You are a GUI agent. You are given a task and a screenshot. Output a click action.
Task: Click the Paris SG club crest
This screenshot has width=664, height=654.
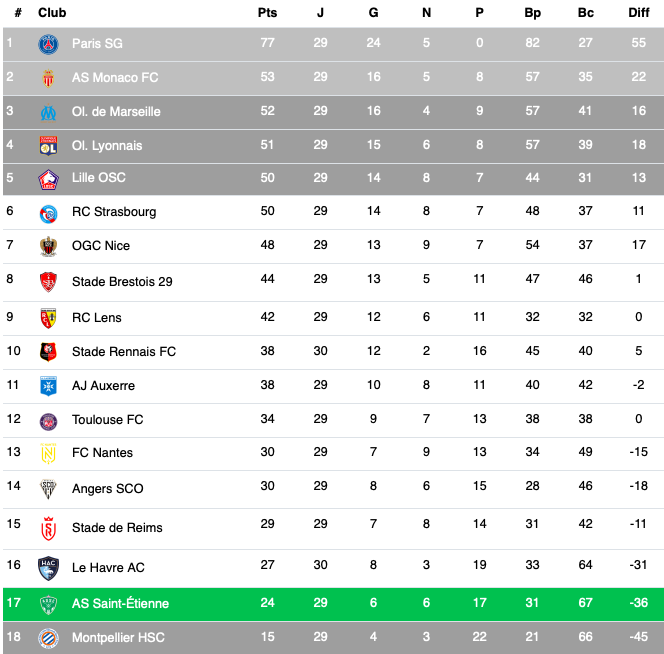(48, 44)
